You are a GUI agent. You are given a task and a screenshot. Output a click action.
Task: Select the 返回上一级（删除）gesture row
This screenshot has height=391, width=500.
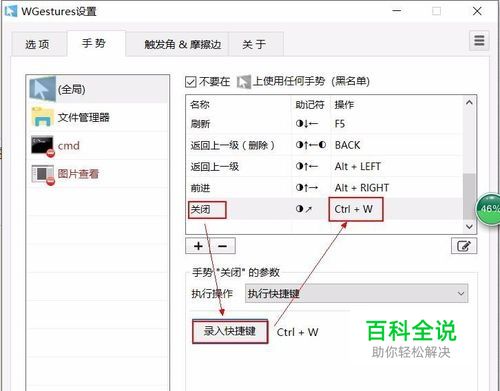click(324, 145)
